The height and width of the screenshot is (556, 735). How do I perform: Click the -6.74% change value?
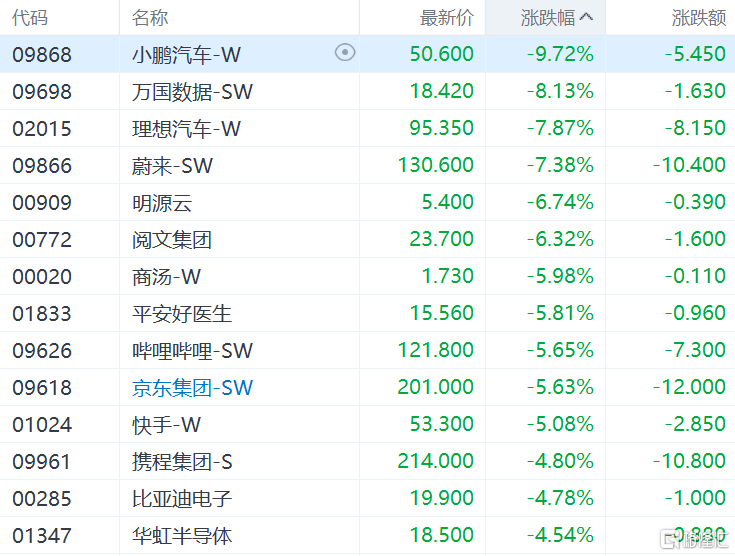(x=561, y=202)
